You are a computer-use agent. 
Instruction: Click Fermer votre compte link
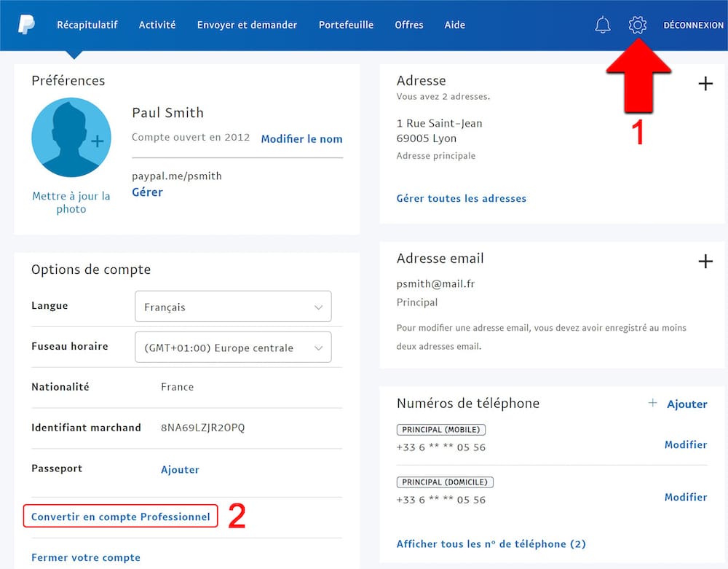86,557
